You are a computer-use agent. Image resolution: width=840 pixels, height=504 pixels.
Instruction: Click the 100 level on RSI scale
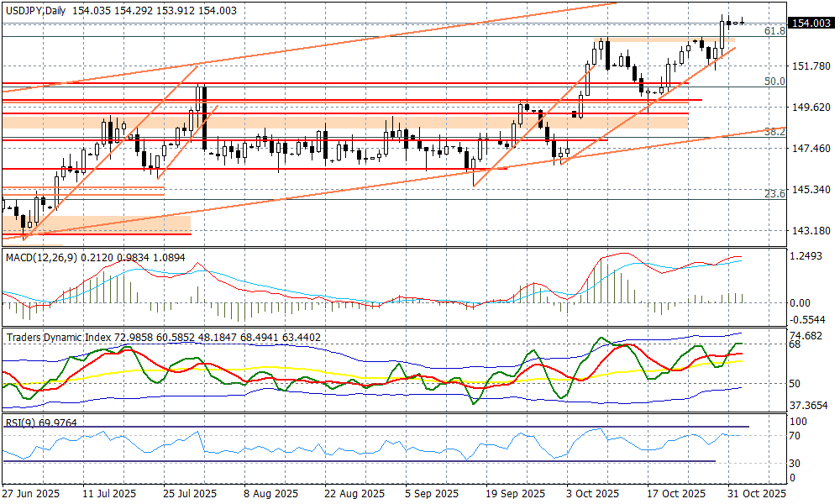click(x=798, y=421)
